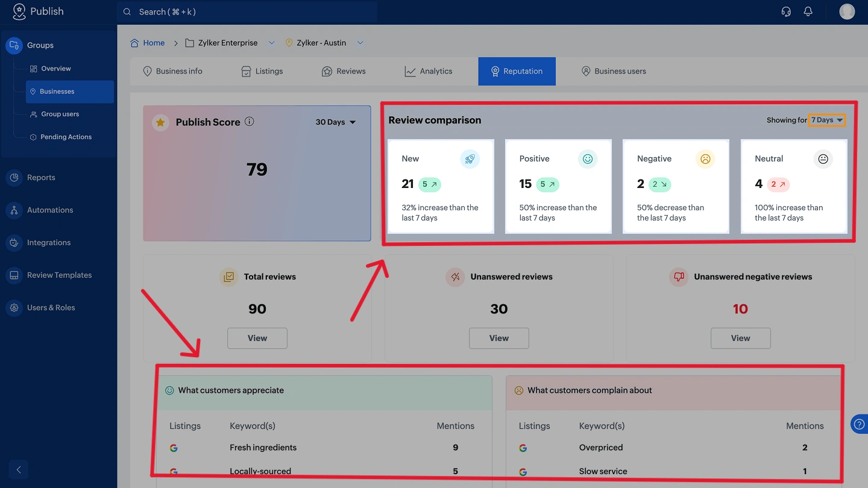Expand the Zylker Enterprise group dropdown
The image size is (868, 488).
click(x=271, y=43)
